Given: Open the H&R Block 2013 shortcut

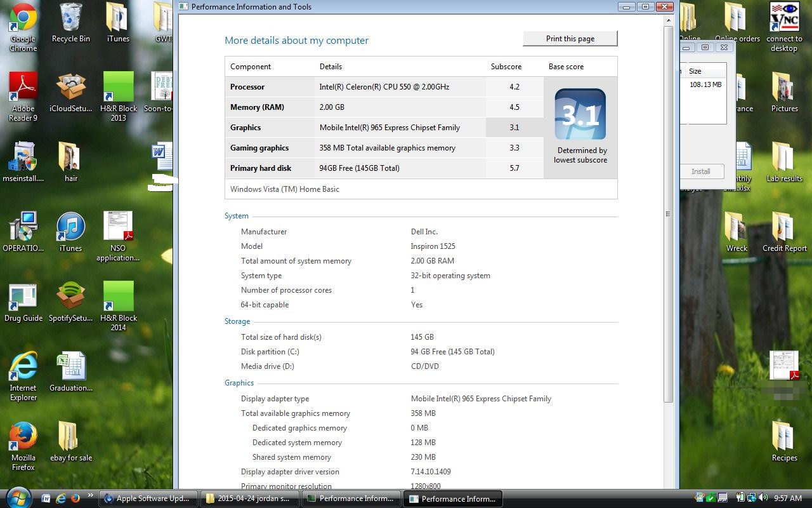Looking at the screenshot, I should 118,97.
